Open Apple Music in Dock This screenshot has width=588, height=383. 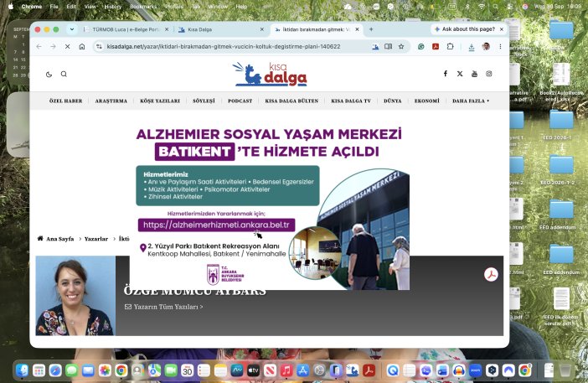coord(286,370)
